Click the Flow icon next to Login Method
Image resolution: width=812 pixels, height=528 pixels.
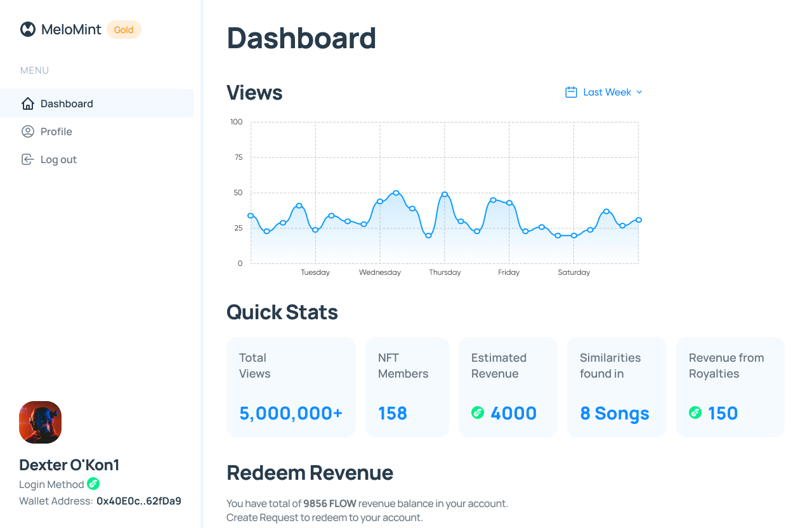[94, 484]
